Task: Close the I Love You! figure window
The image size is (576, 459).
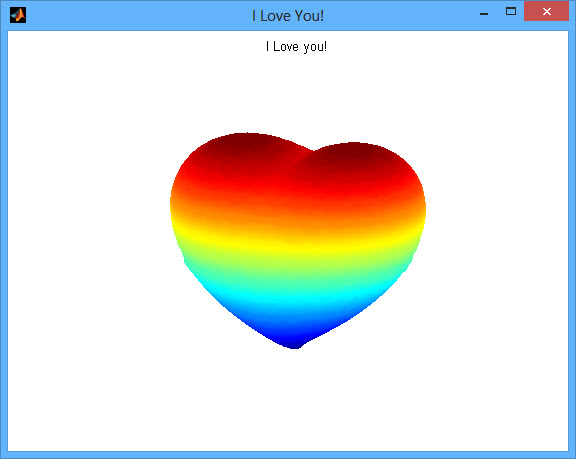Action: pyautogui.click(x=546, y=11)
